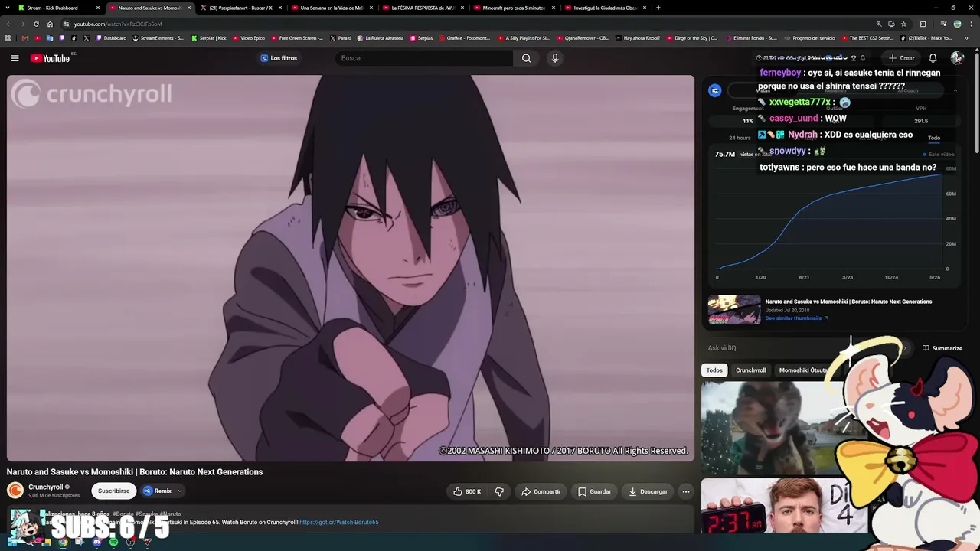Click the vidIQ logo in side panel
The width and height of the screenshot is (980, 551).
[715, 90]
